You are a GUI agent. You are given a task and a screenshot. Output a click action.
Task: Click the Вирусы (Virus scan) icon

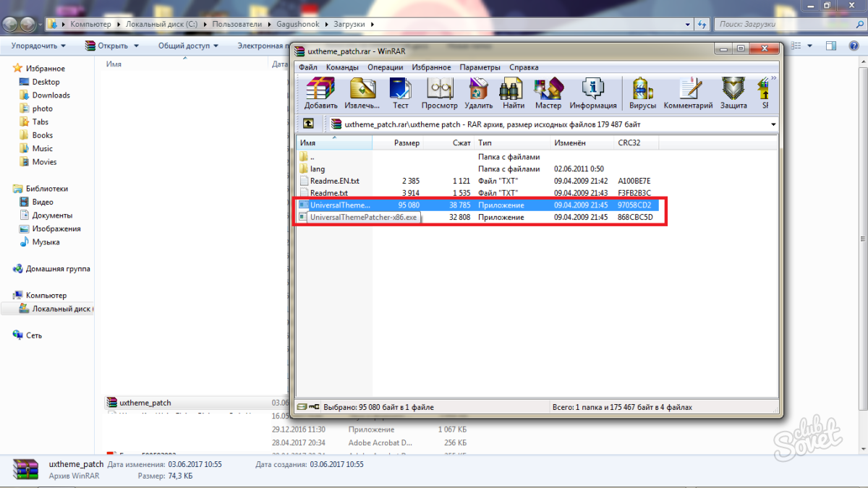(642, 93)
